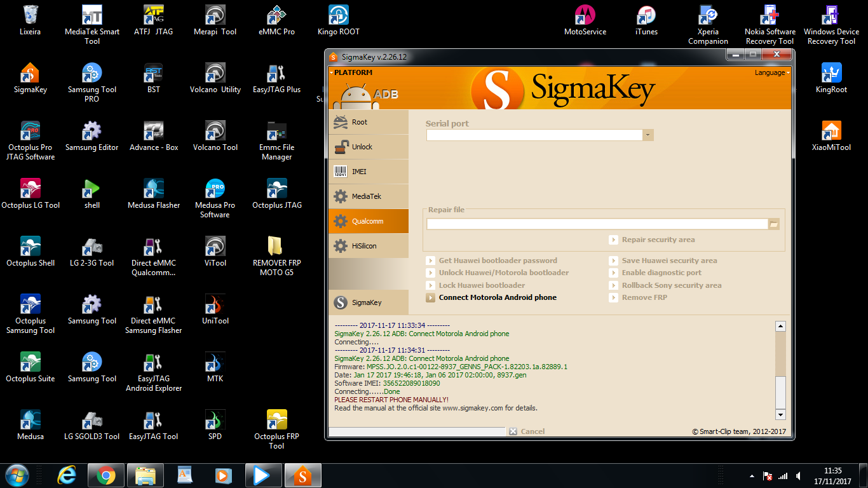Select BST desktop icon

coord(154,78)
